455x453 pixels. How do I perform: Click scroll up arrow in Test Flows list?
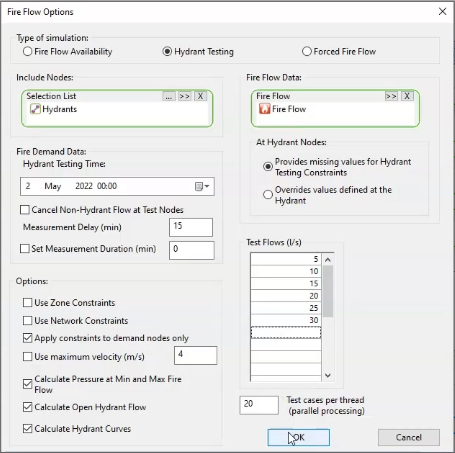(x=328, y=260)
